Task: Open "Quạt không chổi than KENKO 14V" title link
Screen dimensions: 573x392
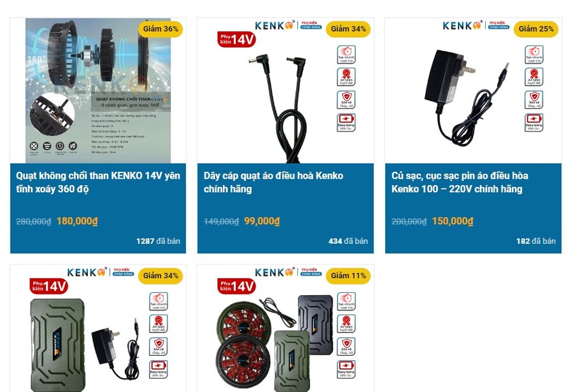Action: [x=98, y=182]
